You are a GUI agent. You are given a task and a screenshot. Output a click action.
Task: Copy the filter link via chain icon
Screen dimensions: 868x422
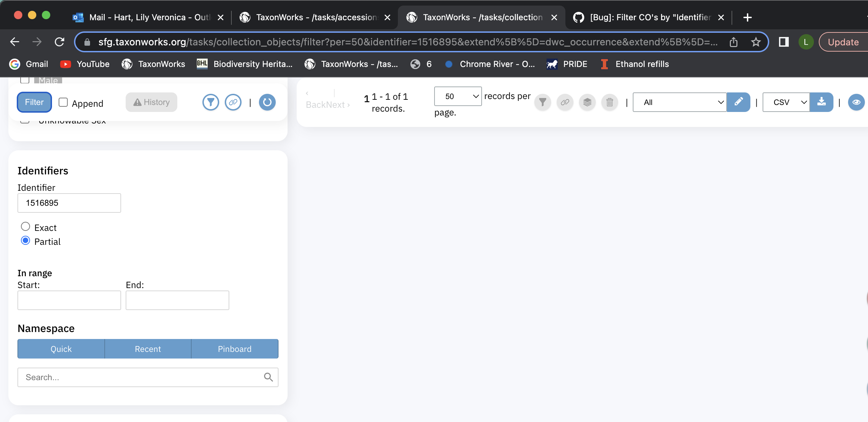tap(233, 102)
